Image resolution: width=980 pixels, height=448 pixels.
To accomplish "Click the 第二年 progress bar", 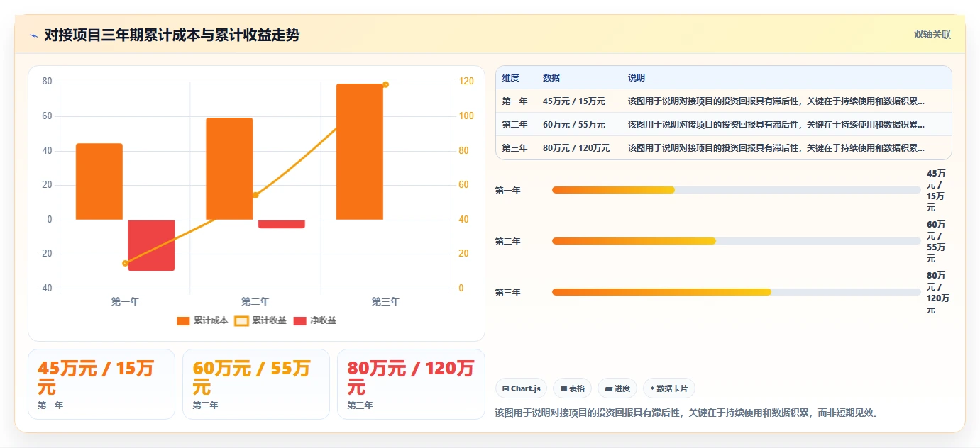I will click(x=736, y=241).
